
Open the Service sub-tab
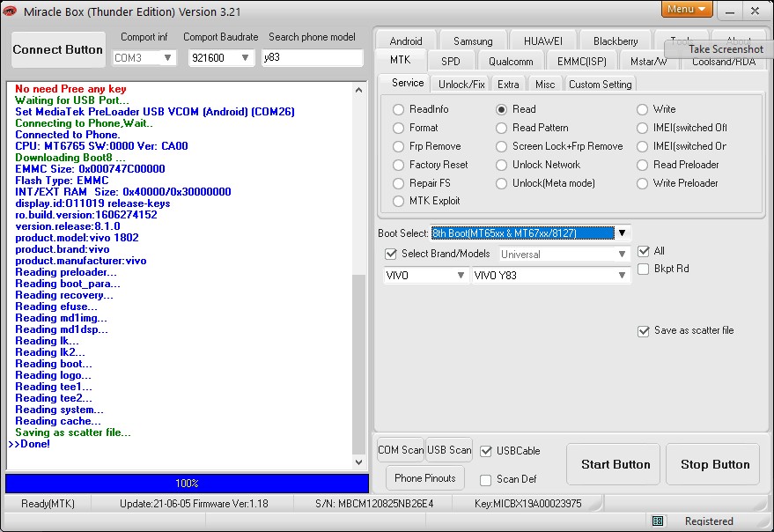coord(407,83)
